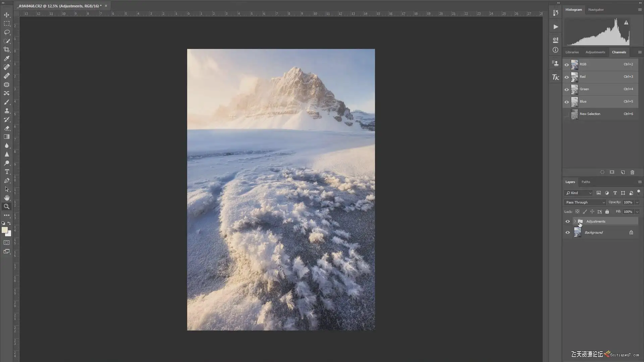This screenshot has width=644, height=362.
Task: Select the Crop tool
Action: coord(6,50)
